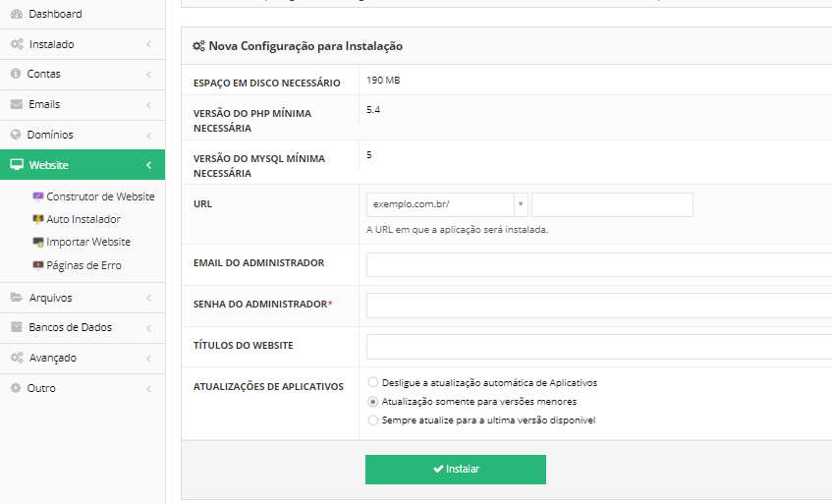Viewport: 832px width, 504px height.
Task: Click the Arquivos folder icon
Action: tap(16, 298)
